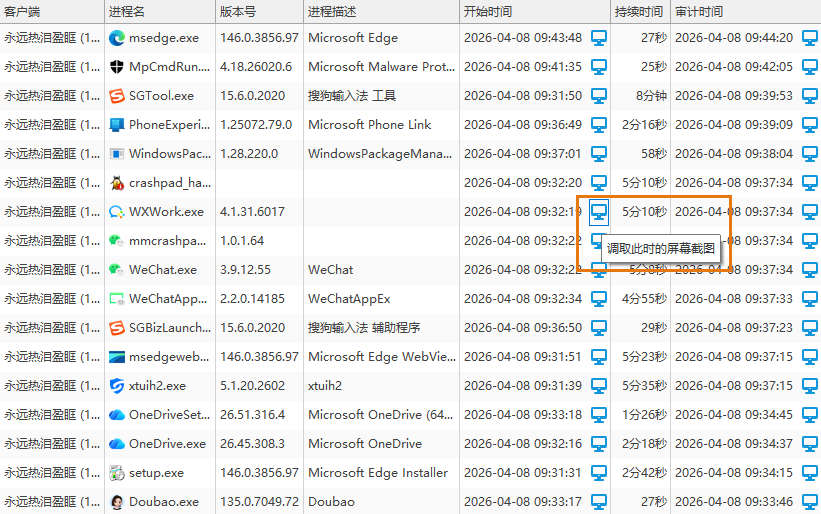
Task: Select version cell 135.0.7049.72
Action: coord(259,502)
